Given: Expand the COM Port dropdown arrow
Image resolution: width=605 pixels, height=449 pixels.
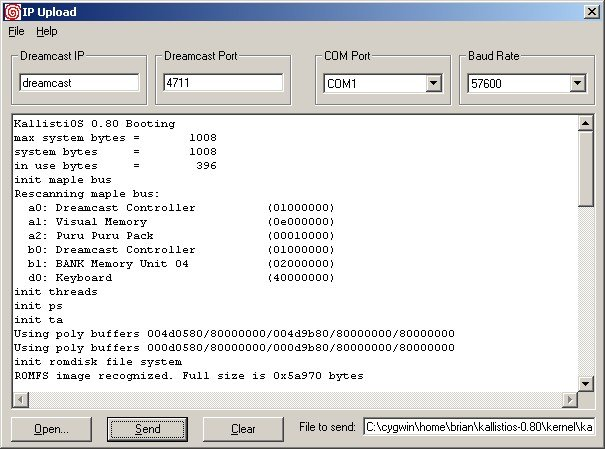Looking at the screenshot, I should [x=434, y=83].
